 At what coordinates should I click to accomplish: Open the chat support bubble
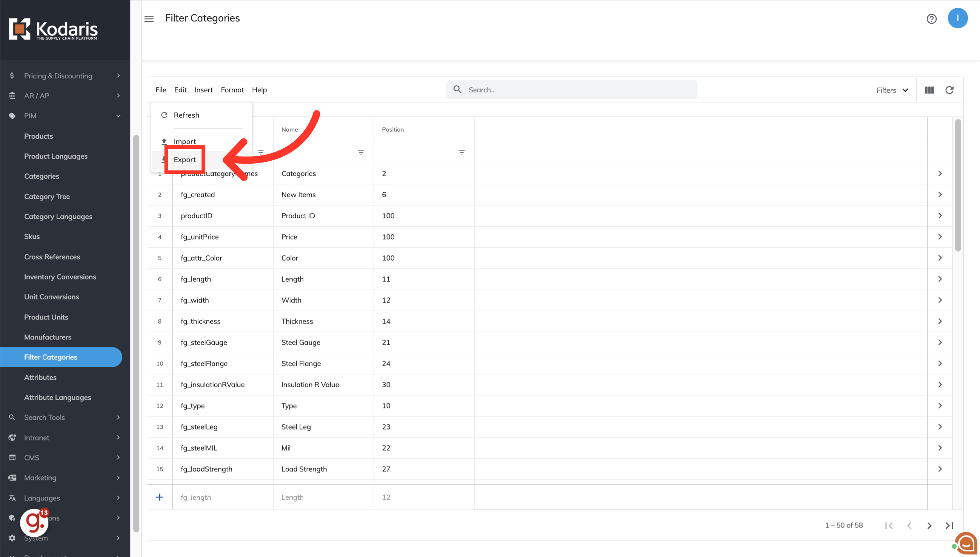966,542
